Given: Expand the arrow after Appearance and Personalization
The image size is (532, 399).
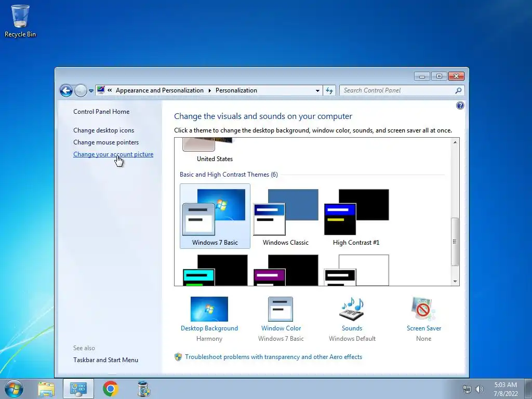Looking at the screenshot, I should click(209, 90).
